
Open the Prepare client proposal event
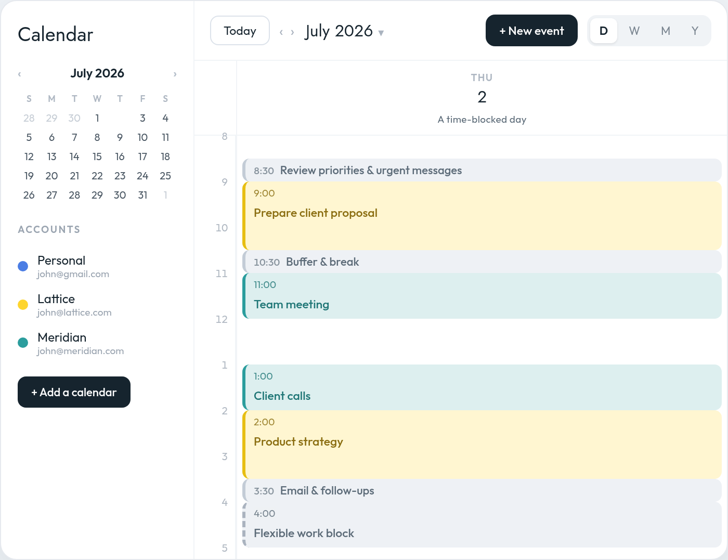click(x=482, y=216)
